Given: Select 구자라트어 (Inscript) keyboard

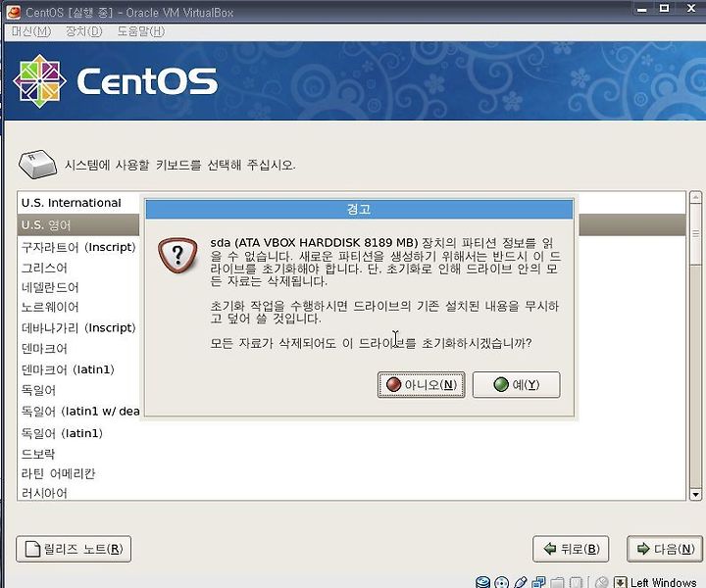Looking at the screenshot, I should (x=78, y=247).
